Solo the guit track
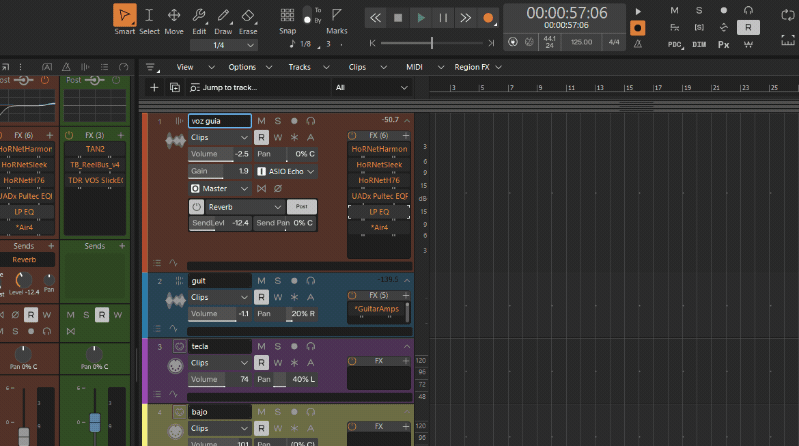Image resolution: width=799 pixels, height=446 pixels. (x=278, y=281)
